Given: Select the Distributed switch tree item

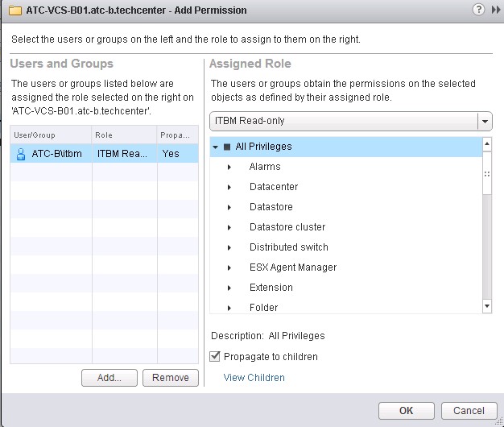Looking at the screenshot, I should 288,247.
